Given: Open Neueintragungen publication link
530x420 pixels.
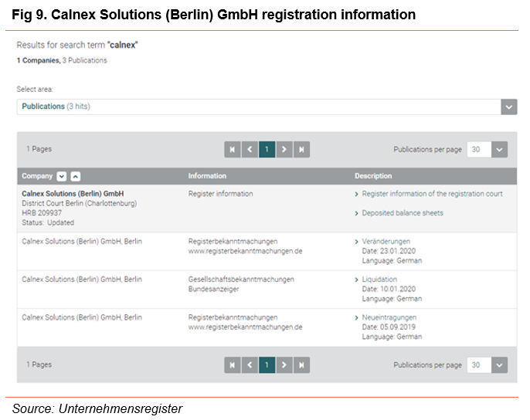Looking at the screenshot, I should 389,317.
